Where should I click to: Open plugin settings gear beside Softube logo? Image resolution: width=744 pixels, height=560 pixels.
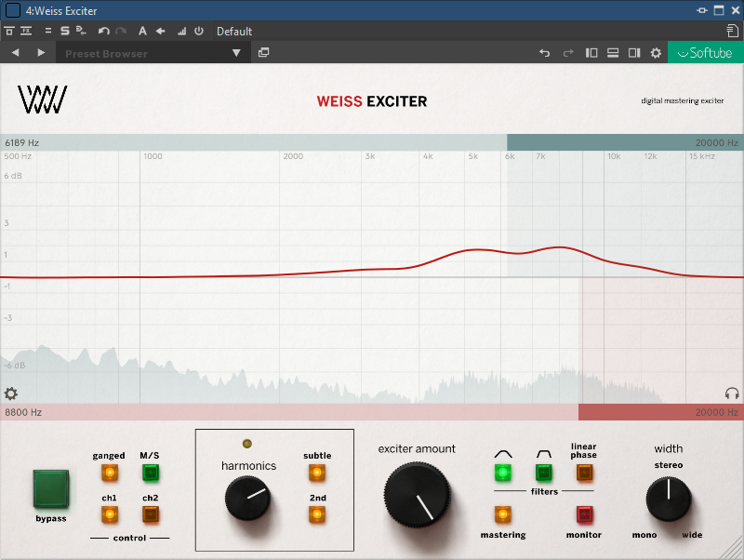coord(656,53)
